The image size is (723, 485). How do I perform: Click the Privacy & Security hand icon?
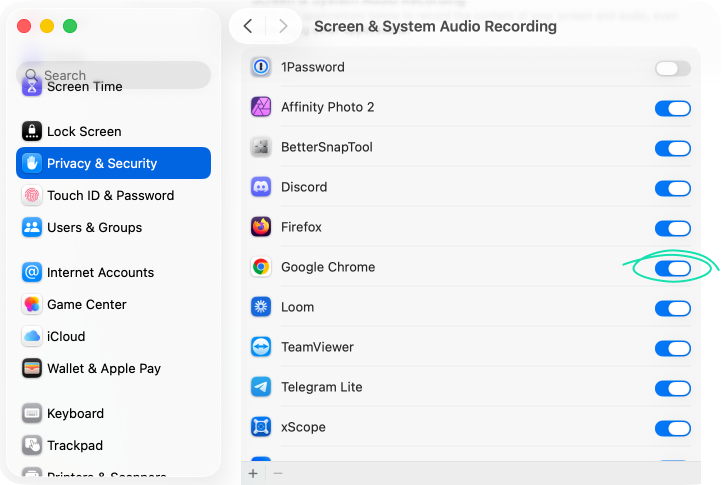pos(32,163)
